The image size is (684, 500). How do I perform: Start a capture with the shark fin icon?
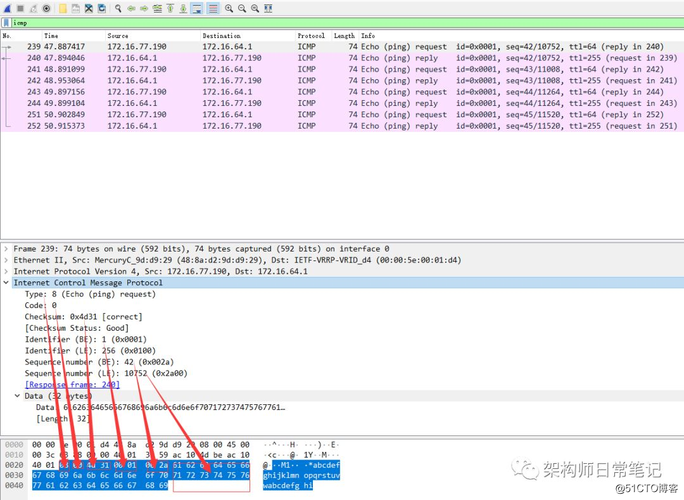tap(7, 8)
